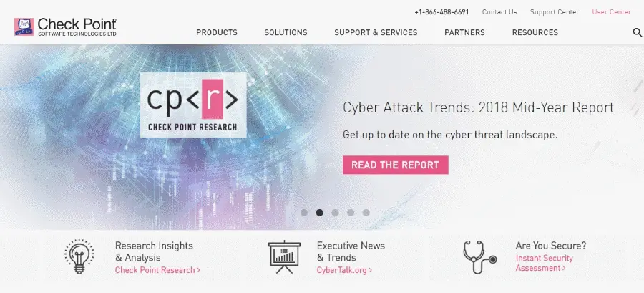Screen dimensions: 644x293
Task: Open the User Center link
Action: click(612, 12)
